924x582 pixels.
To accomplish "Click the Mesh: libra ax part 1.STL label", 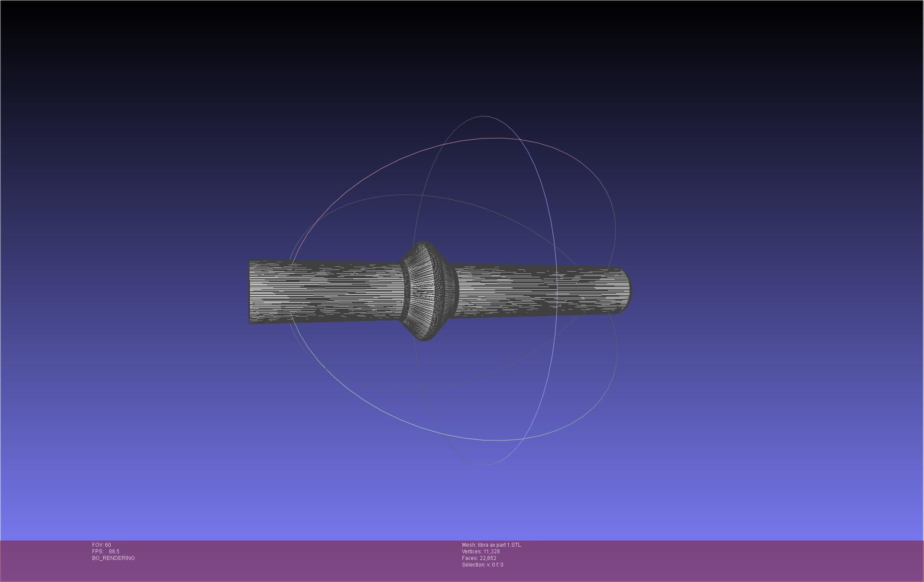I will click(491, 545).
